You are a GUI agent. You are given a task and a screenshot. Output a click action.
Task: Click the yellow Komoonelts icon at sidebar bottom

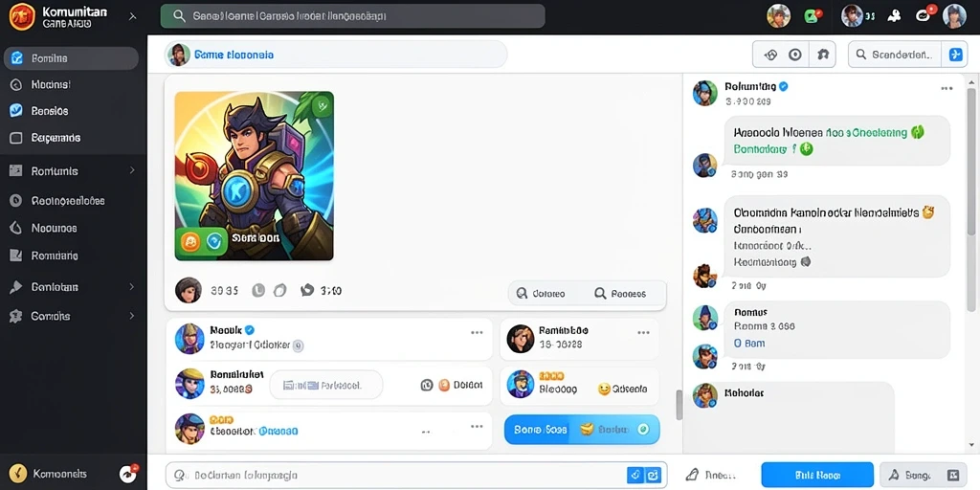pyautogui.click(x=18, y=474)
